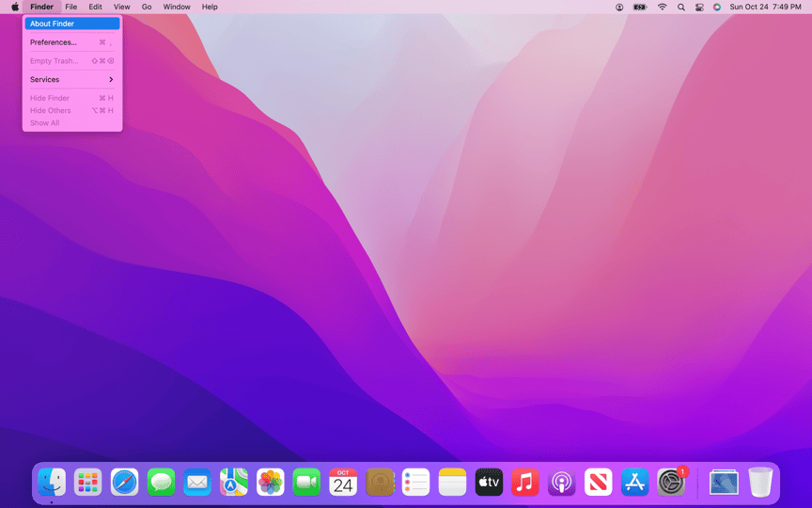Image resolution: width=812 pixels, height=508 pixels.
Task: Open the Window menu
Action: click(177, 7)
